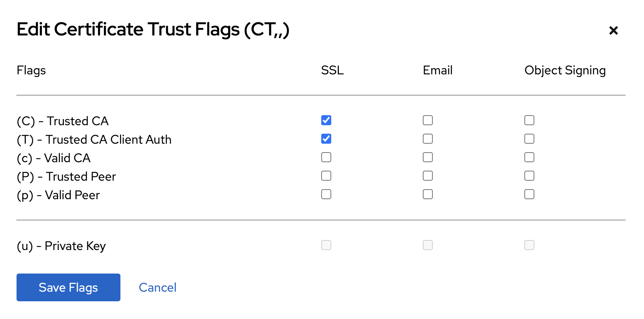Check Trusted CA for Object Signing
Viewport: 644px width, 319px height.
(x=529, y=120)
